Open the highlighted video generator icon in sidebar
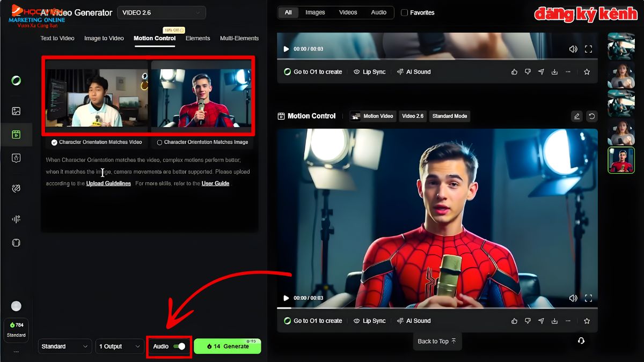Image resolution: width=644 pixels, height=362 pixels. [x=16, y=135]
